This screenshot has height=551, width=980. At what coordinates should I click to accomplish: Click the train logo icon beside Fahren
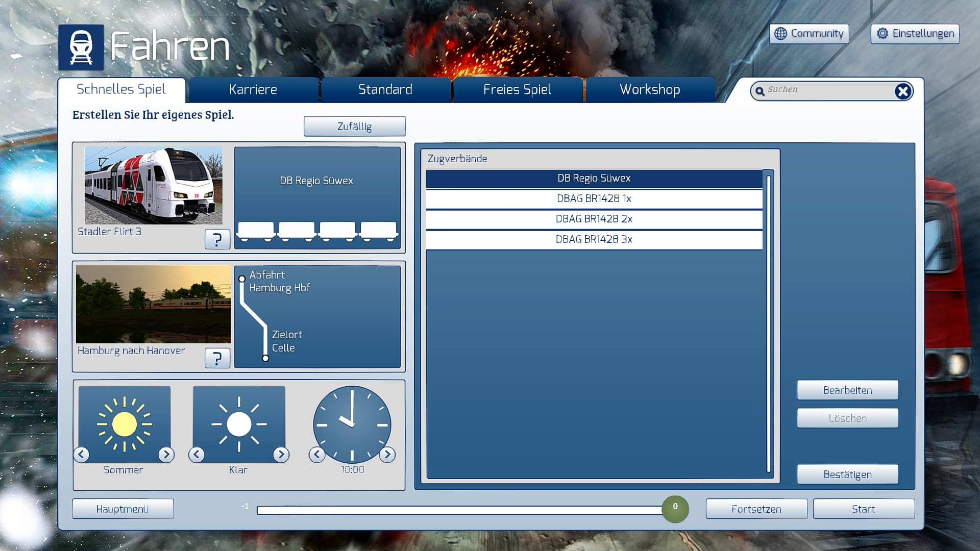coord(81,47)
